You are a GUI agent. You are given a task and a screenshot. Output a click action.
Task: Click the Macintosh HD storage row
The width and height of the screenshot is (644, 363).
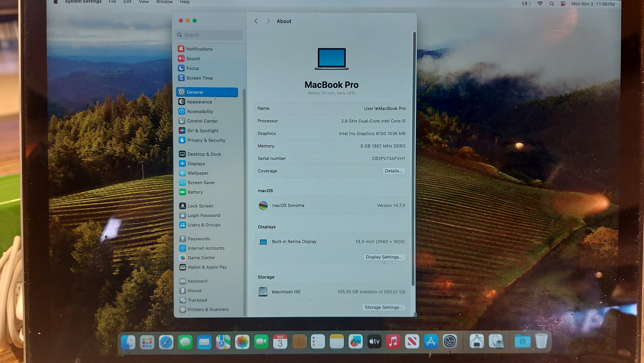click(x=332, y=292)
